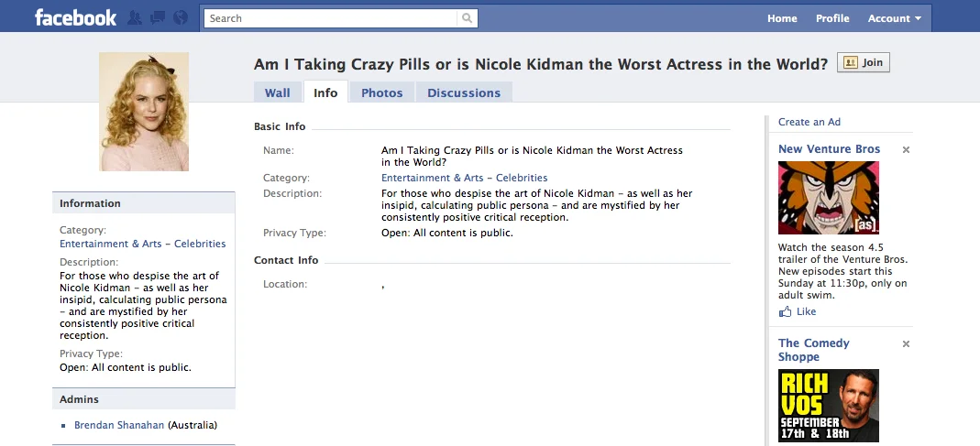Open notifications globe icon
Image resolution: width=980 pixels, height=446 pixels.
click(x=180, y=18)
